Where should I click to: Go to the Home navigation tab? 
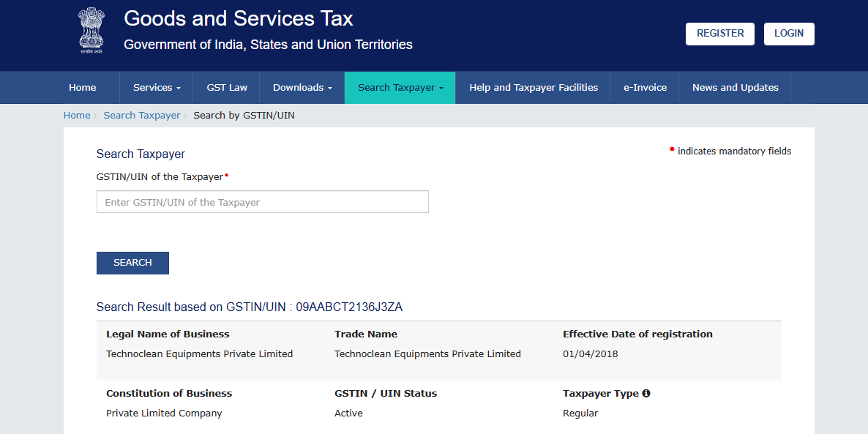point(82,88)
